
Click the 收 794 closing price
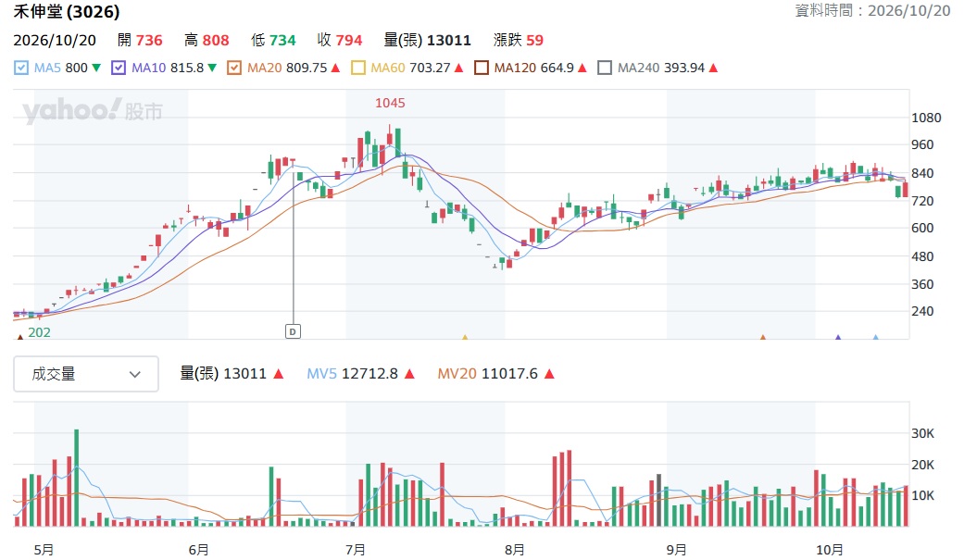click(339, 40)
